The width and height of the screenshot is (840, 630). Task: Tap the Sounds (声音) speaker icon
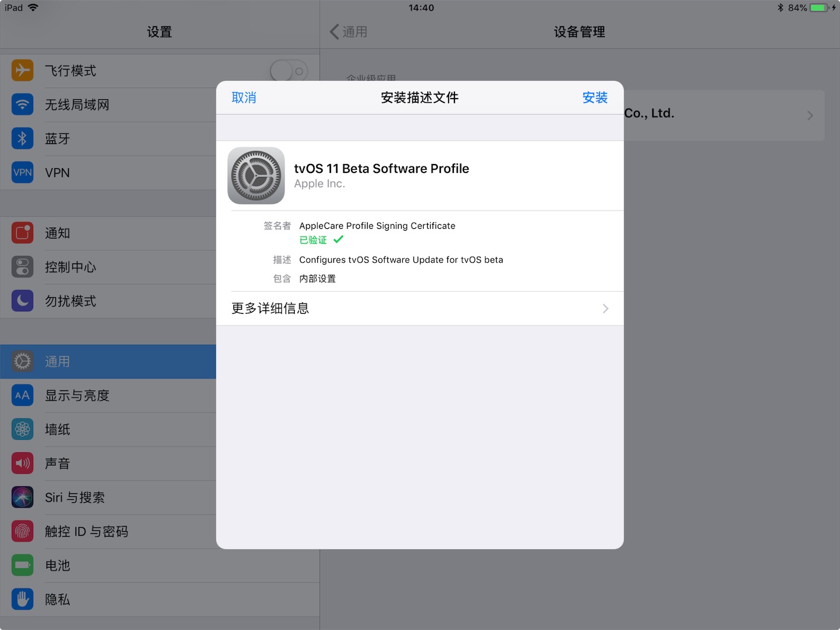tap(23, 463)
